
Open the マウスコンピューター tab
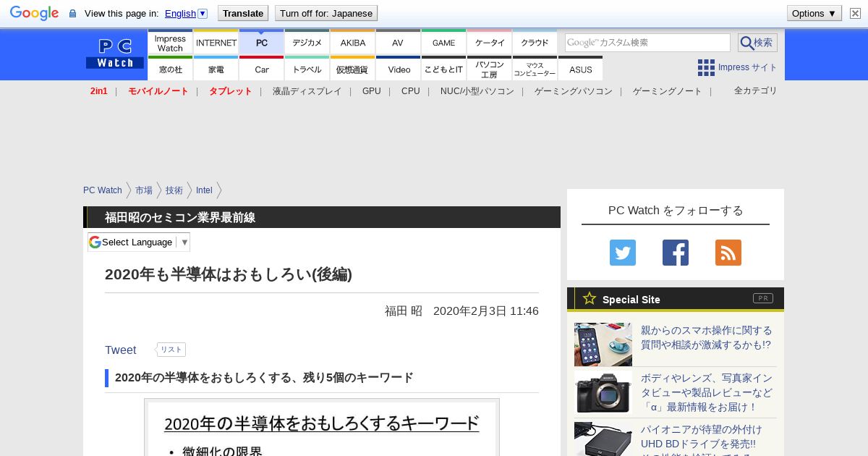pos(535,69)
